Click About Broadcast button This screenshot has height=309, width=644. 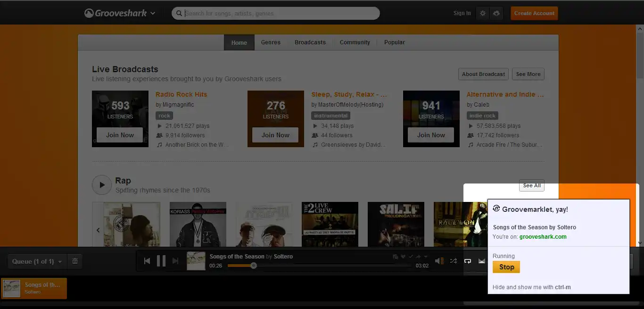[483, 74]
